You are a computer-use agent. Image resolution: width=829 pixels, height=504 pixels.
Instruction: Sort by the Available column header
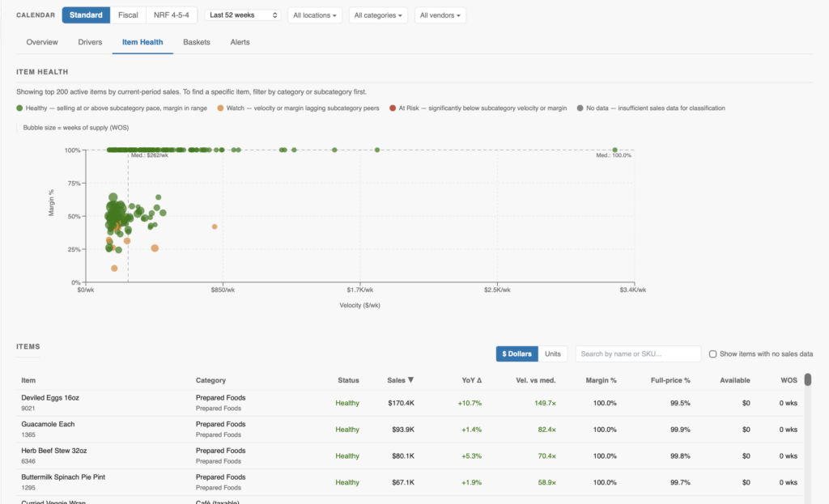click(x=735, y=380)
